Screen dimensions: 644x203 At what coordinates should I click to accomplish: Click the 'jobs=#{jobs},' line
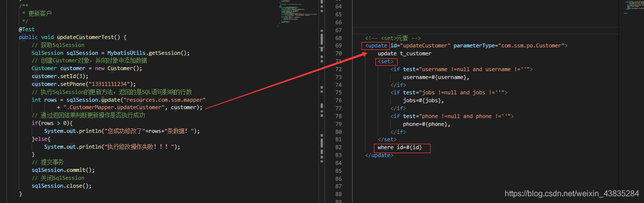click(423, 100)
